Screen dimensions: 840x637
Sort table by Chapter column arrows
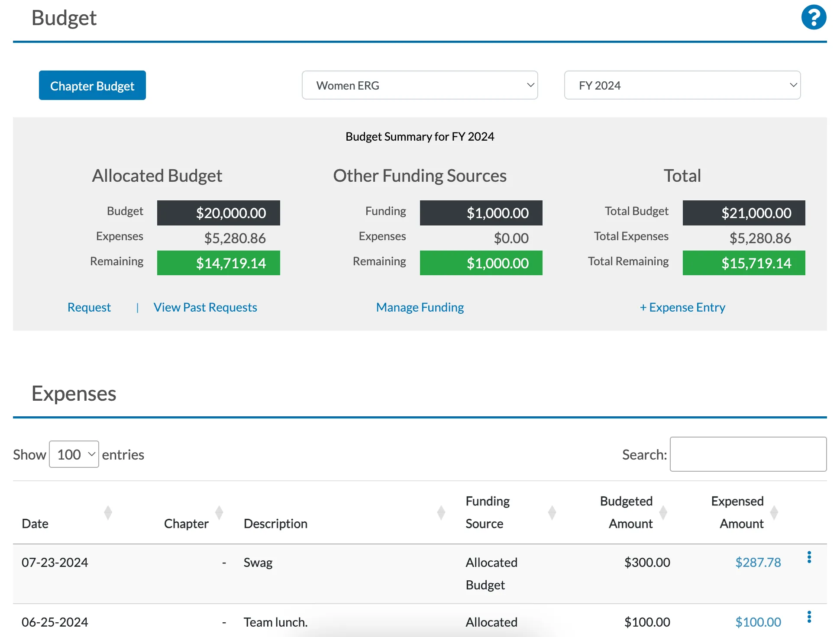pos(219,512)
